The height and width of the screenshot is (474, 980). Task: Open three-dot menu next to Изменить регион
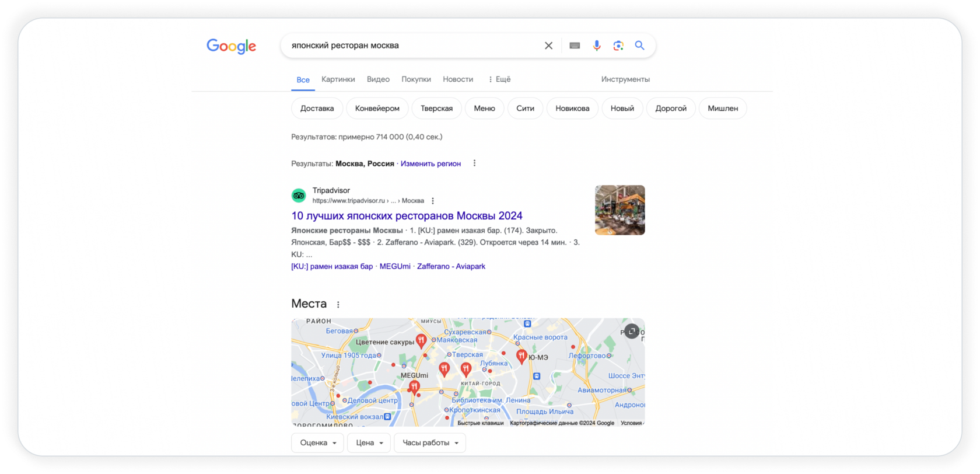[x=474, y=163]
